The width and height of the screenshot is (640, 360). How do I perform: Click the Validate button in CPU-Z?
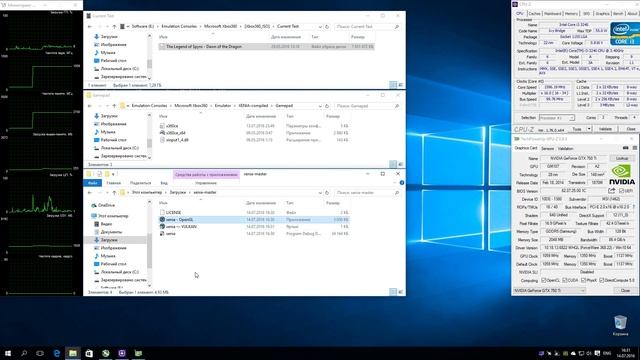pyautogui.click(x=606, y=129)
